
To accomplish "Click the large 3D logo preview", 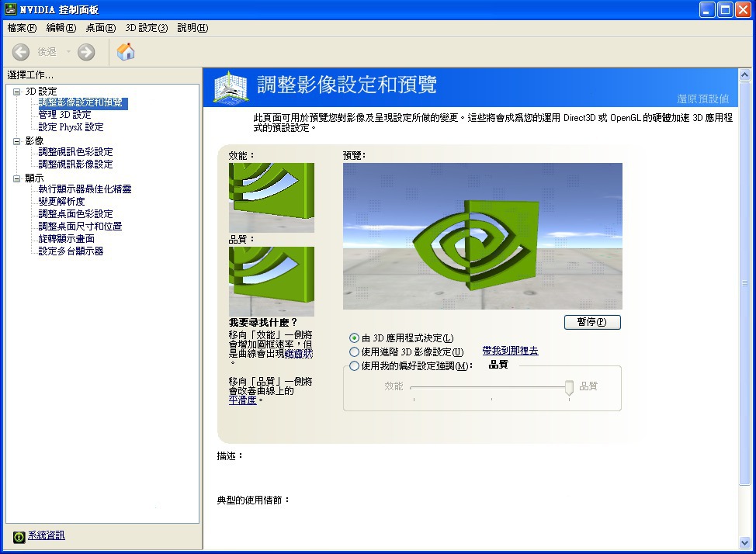I will tap(483, 236).
